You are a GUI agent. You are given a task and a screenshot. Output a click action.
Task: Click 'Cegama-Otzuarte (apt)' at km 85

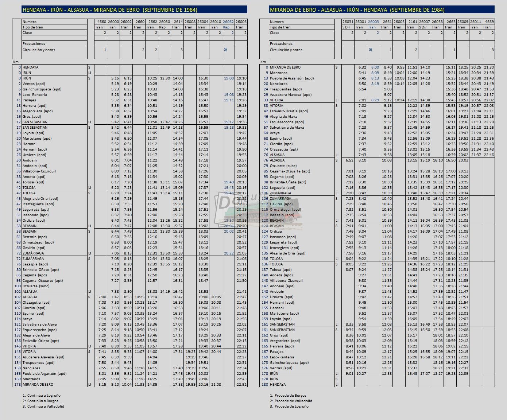coord(290,171)
